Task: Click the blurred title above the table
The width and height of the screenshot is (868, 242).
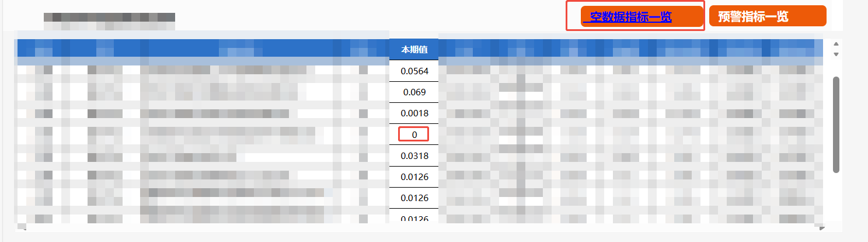Action: pos(109,21)
